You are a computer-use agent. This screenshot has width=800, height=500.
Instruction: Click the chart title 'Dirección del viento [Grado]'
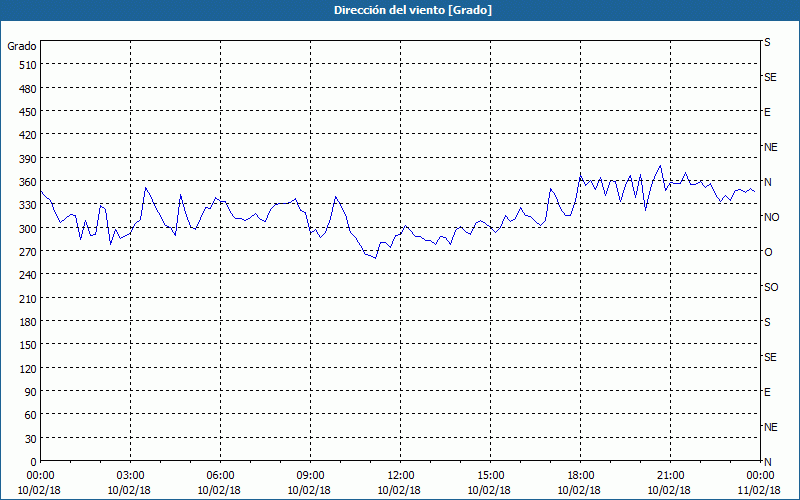coord(413,10)
